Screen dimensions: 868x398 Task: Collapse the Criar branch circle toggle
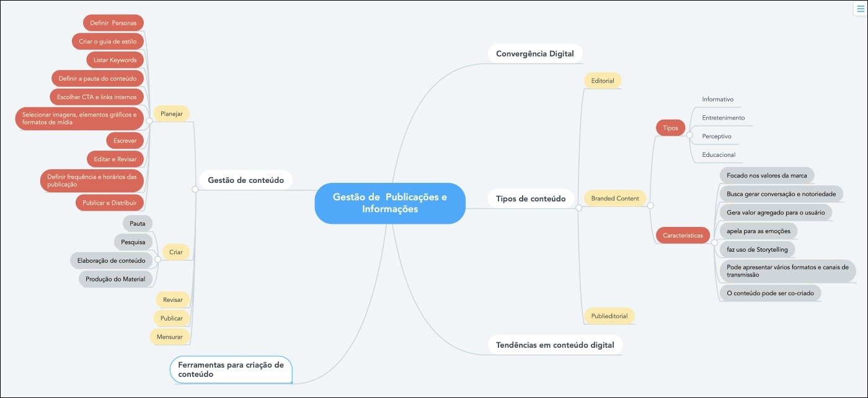pos(157,260)
